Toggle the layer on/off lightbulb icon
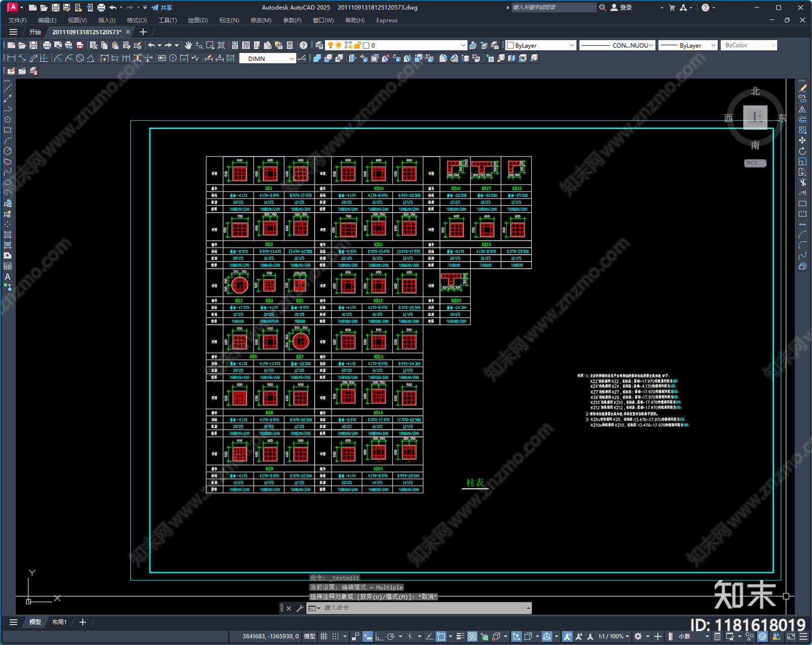Viewport: 812px width, 645px height. coord(330,45)
